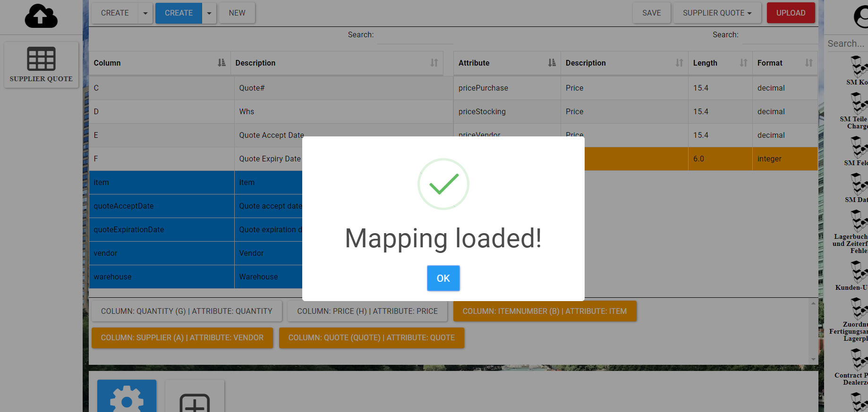Sort by Column header sort icon
This screenshot has height=412, width=868.
coord(221,63)
